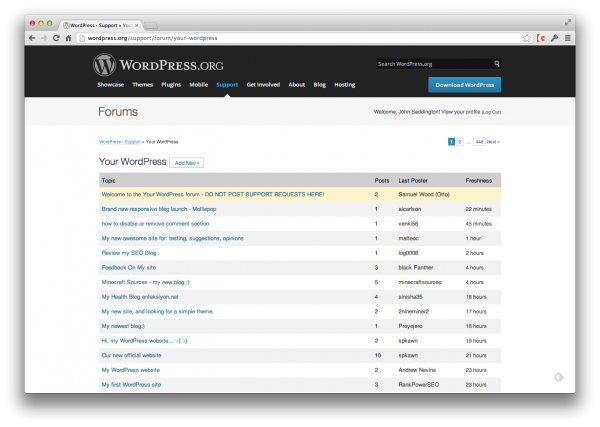Open the Themes nav item
This screenshot has width=600, height=427.
(142, 85)
